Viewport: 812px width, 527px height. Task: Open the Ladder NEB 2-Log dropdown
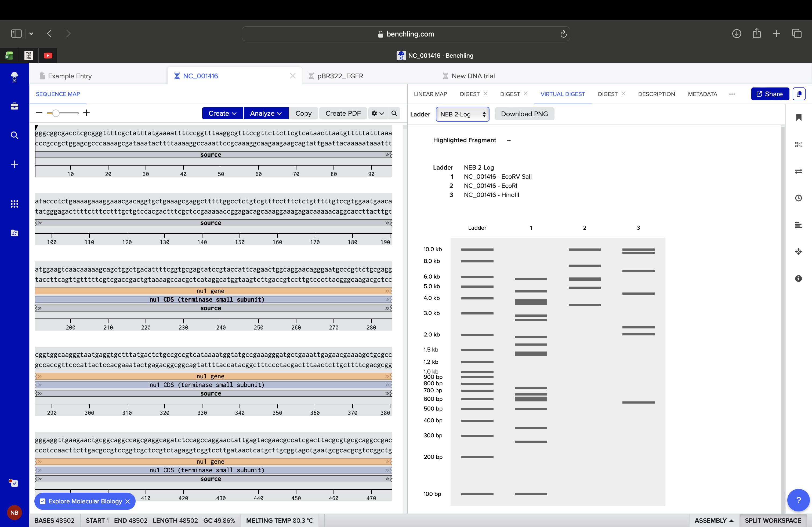tap(462, 114)
